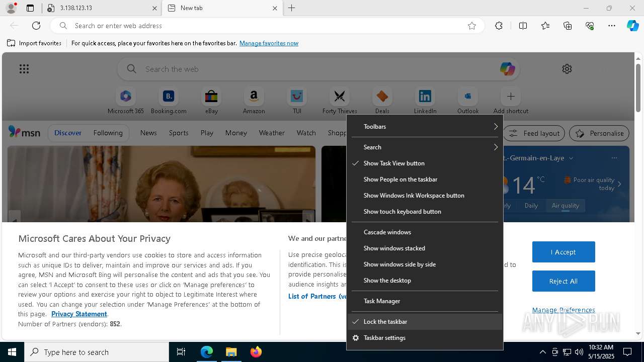
Task: Open the Privacy Statement link
Action: (x=79, y=314)
